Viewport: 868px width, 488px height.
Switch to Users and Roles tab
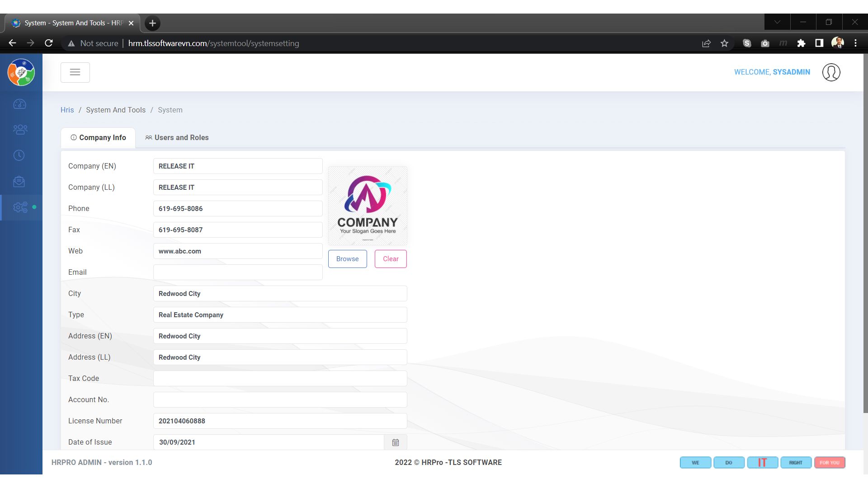click(177, 138)
